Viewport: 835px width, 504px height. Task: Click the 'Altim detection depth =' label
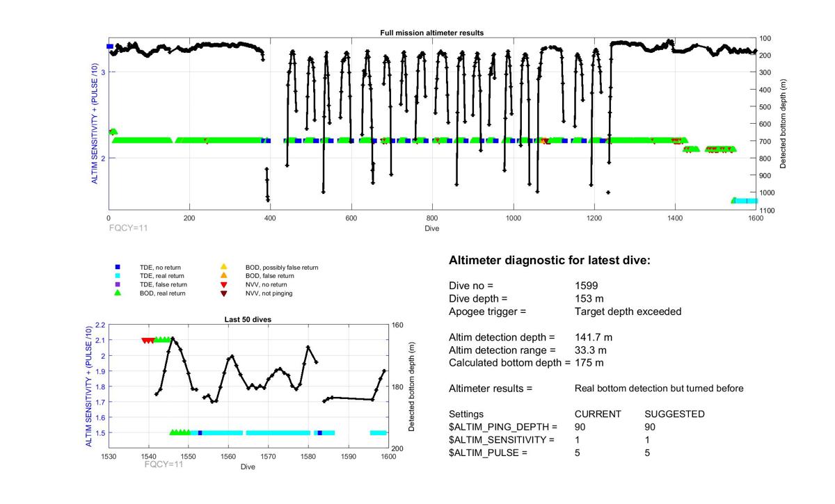[x=502, y=337]
